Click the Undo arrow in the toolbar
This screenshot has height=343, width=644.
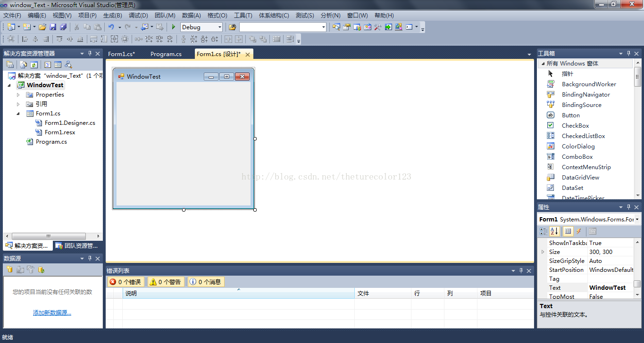point(111,27)
